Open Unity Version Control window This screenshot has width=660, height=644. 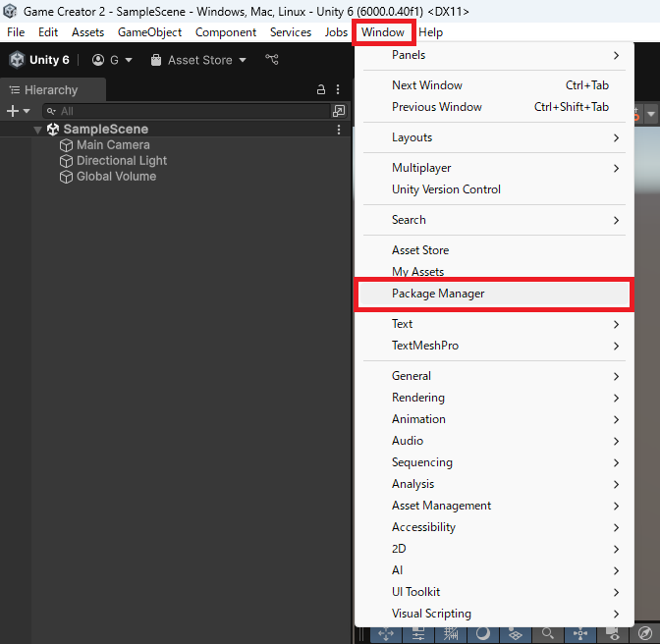(x=494, y=189)
